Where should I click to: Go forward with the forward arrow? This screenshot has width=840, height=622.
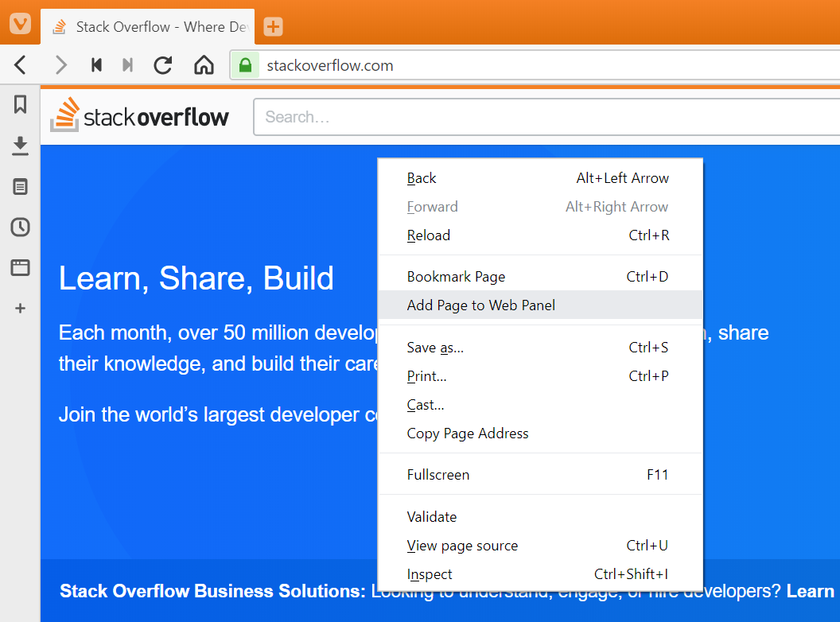click(x=61, y=65)
